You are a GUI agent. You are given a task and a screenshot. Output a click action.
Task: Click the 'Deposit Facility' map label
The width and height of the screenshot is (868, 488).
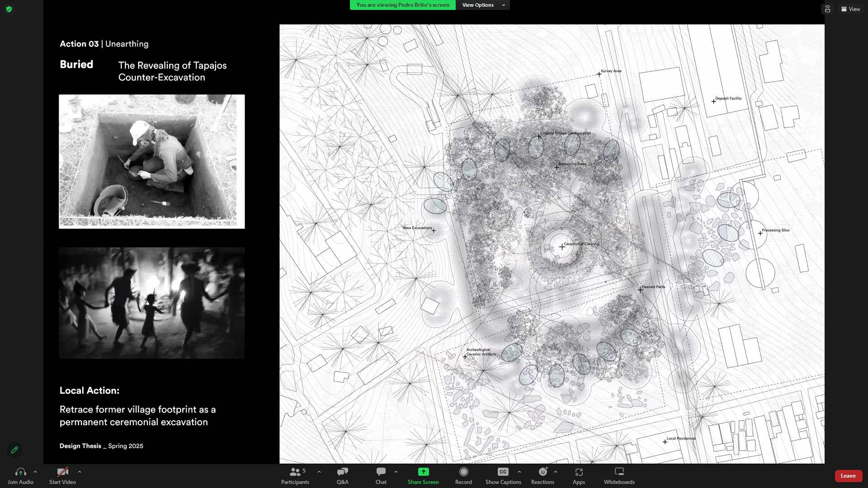(728, 98)
